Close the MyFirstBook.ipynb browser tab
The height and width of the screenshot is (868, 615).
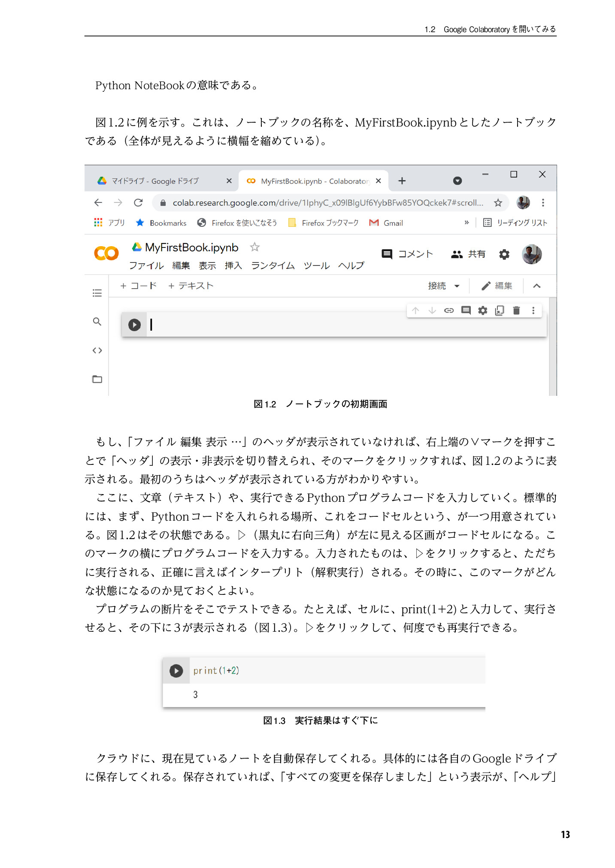coord(378,181)
